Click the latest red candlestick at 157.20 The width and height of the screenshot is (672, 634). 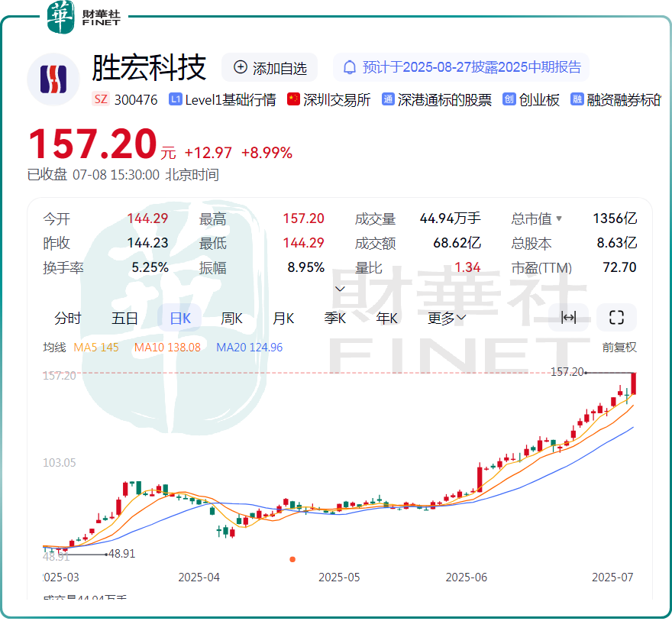pos(633,383)
